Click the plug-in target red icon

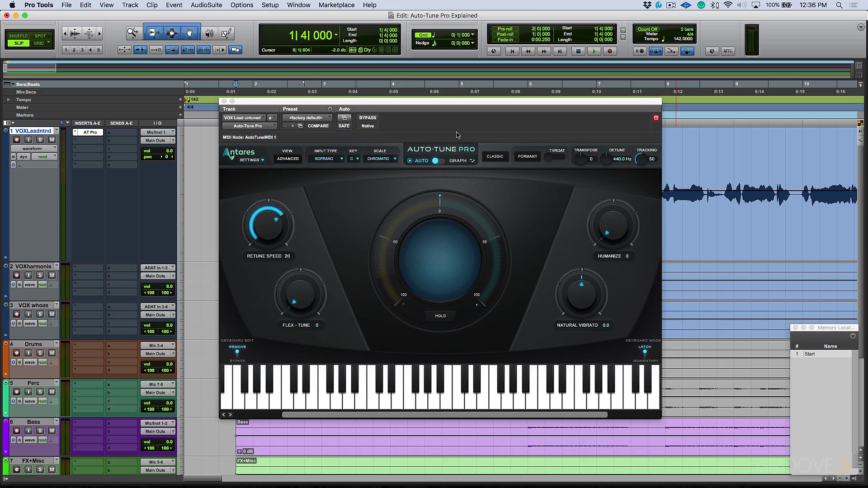pos(656,118)
